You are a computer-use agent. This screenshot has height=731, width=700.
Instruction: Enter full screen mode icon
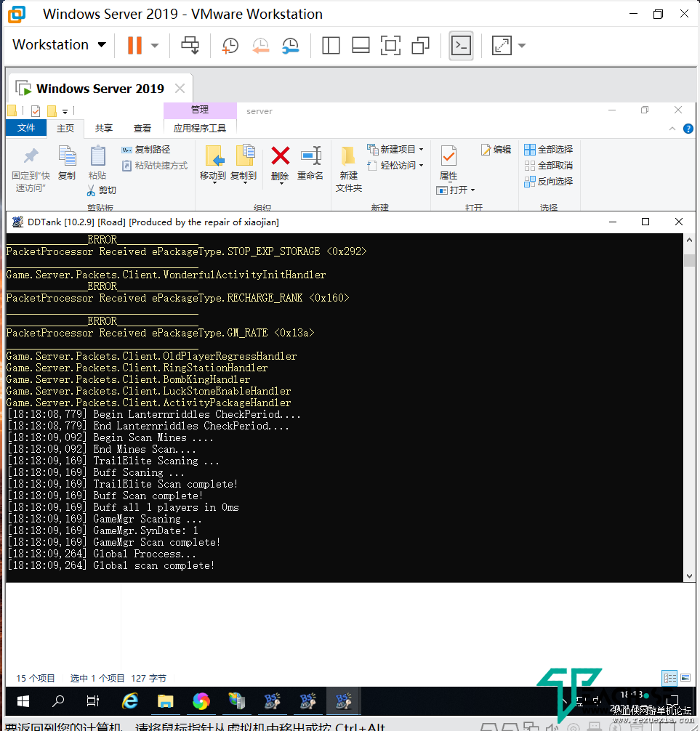pyautogui.click(x=390, y=46)
